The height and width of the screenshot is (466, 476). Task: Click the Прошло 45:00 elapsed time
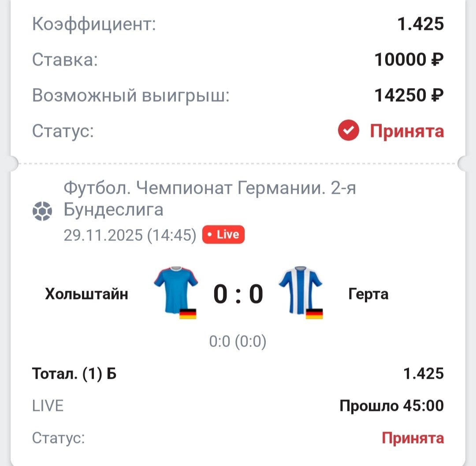[391, 406]
